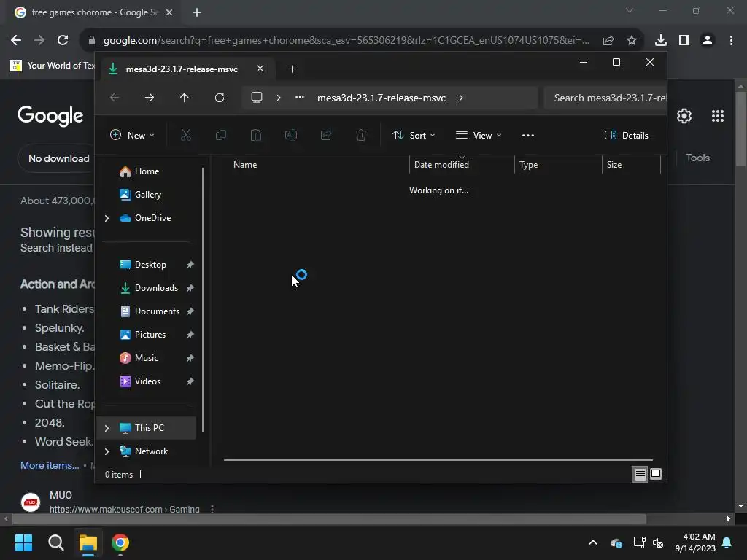Open Google apps grid icon
This screenshot has height=560, width=747.
[x=718, y=116]
